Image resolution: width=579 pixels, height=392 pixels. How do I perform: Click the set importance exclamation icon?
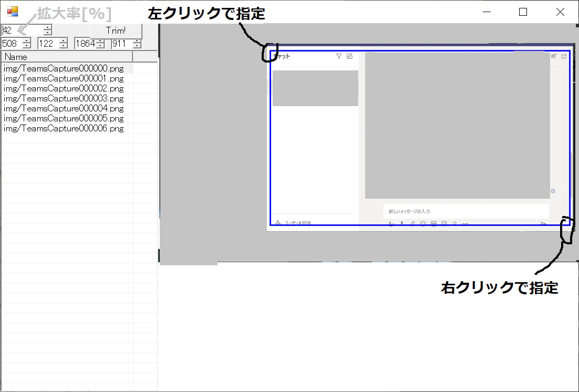point(402,223)
